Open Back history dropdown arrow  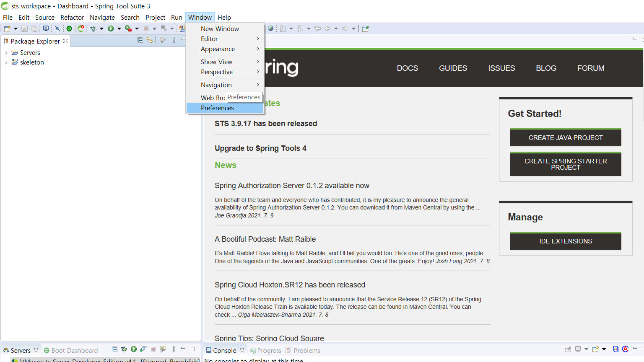(x=336, y=28)
